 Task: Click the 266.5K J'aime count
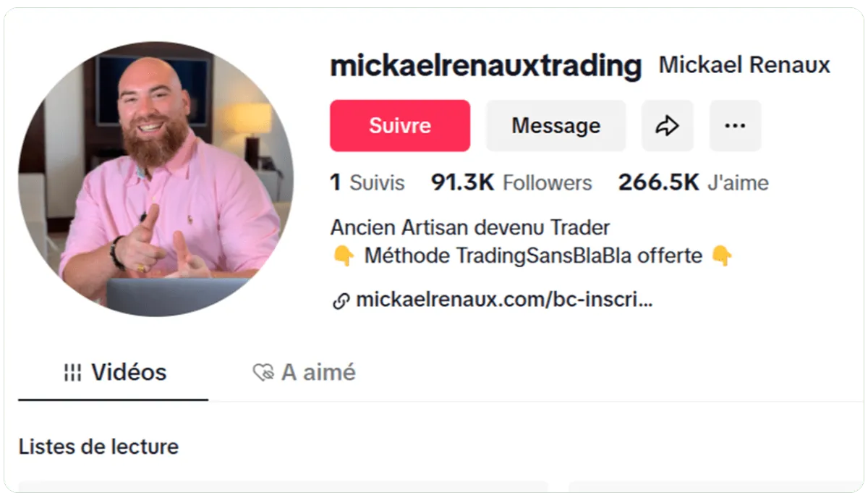point(693,183)
